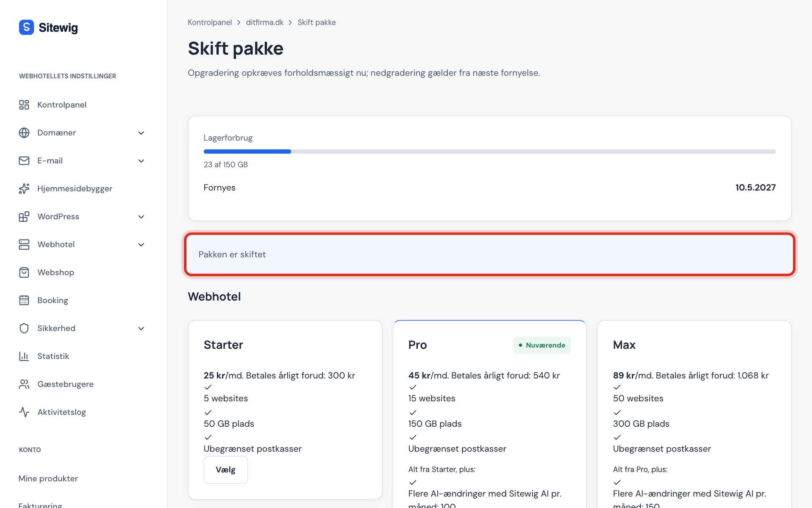Viewport: 812px width, 508px height.
Task: Click the Aktivitetslog pulse icon
Action: tap(24, 412)
